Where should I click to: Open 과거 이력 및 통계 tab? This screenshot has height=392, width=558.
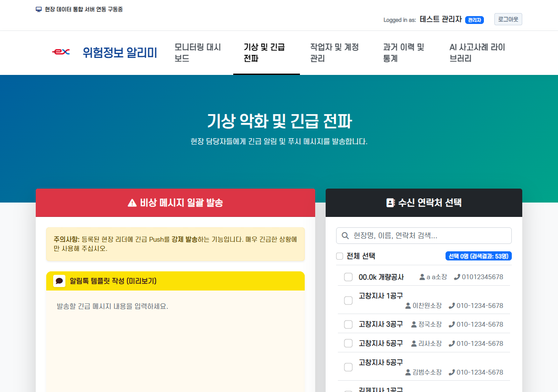[x=406, y=53]
